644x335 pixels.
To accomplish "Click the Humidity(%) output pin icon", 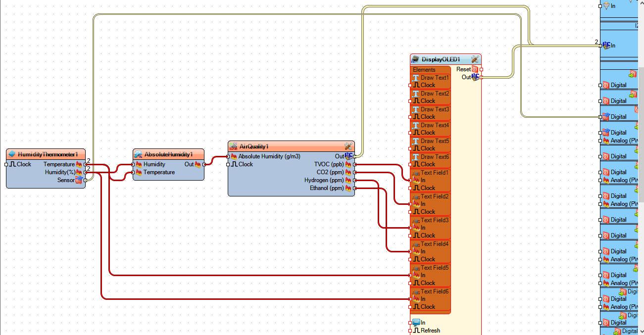I will pyautogui.click(x=79, y=172).
